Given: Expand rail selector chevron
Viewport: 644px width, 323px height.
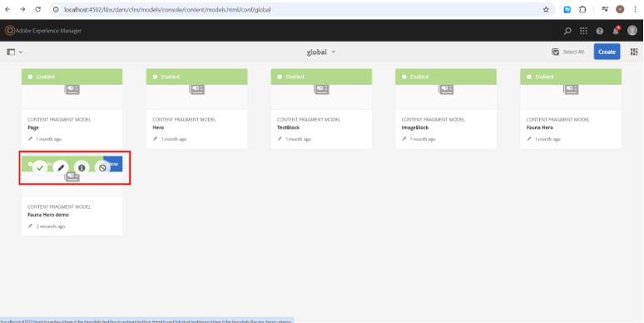Looking at the screenshot, I should pyautogui.click(x=21, y=52).
